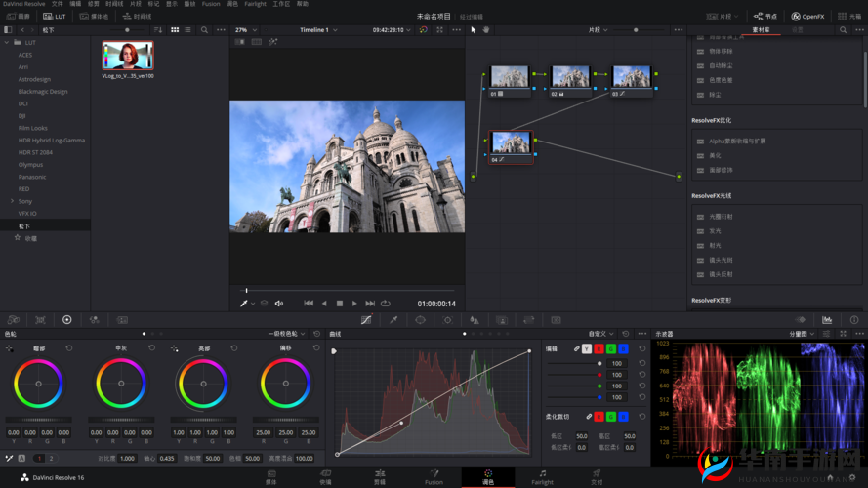The image size is (868, 488).
Task: Click the qualifier eyedropper palette icon
Action: pyautogui.click(x=393, y=319)
